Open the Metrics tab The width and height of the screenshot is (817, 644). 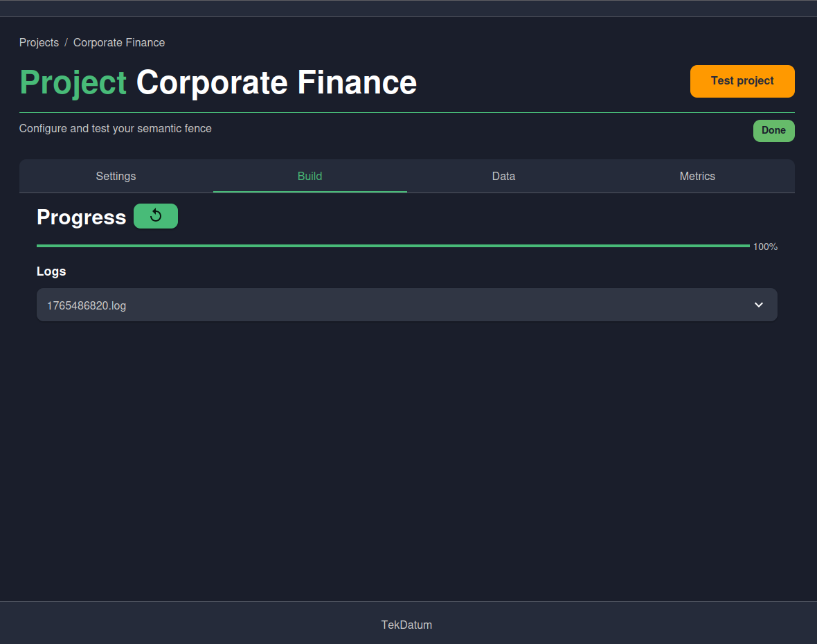pos(697,176)
